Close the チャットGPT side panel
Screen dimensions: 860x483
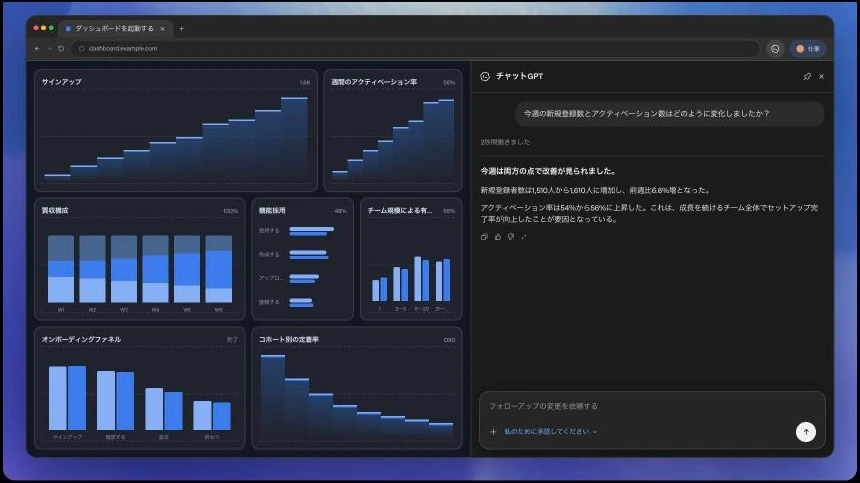[x=821, y=77]
